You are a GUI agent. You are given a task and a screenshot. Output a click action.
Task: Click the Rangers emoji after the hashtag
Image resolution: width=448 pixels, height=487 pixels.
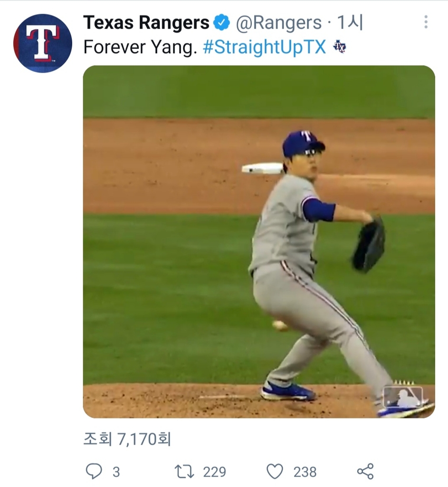click(x=340, y=47)
